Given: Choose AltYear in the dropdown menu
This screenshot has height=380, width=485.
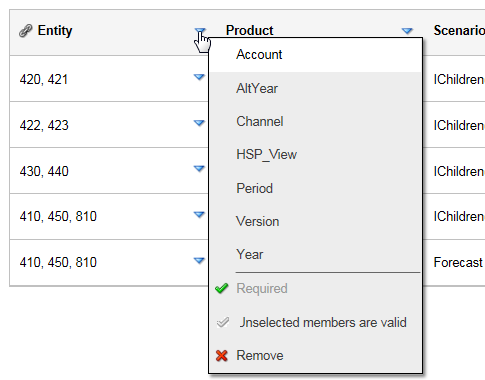Looking at the screenshot, I should tap(315, 88).
